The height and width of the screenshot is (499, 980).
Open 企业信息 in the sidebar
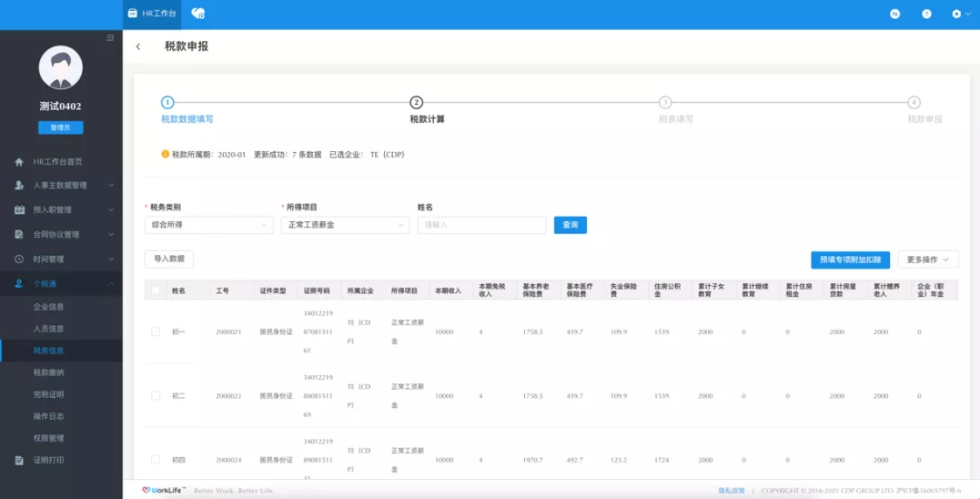(49, 307)
